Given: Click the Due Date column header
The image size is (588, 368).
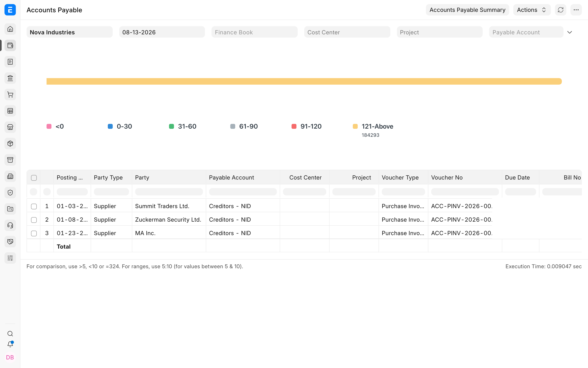Looking at the screenshot, I should pyautogui.click(x=520, y=177).
